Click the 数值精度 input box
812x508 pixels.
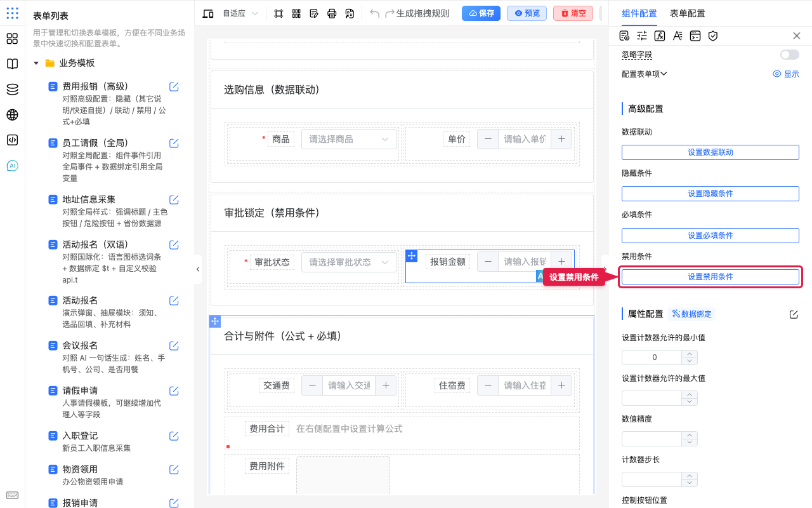(652, 439)
